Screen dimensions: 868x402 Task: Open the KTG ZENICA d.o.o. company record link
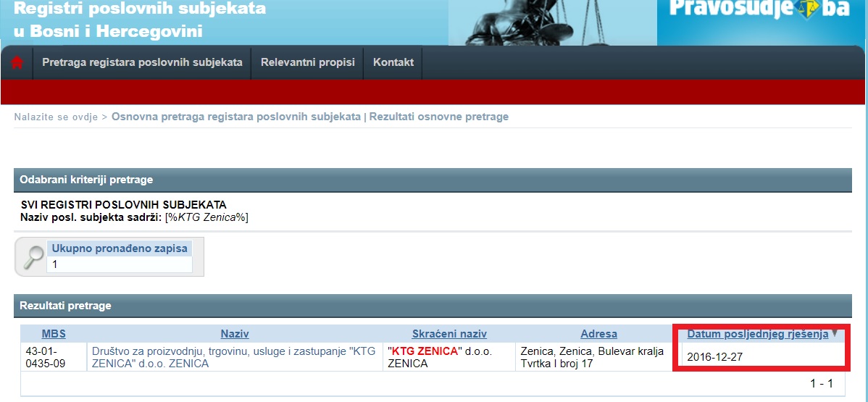pos(233,357)
